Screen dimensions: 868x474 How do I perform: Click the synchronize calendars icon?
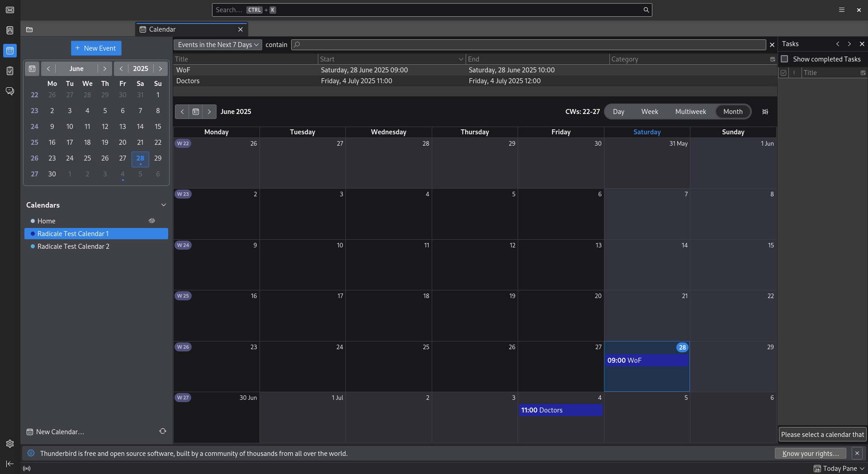tap(163, 431)
